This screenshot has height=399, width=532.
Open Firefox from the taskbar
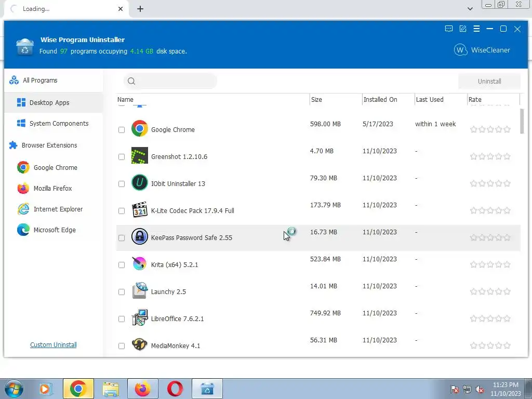pos(143,389)
